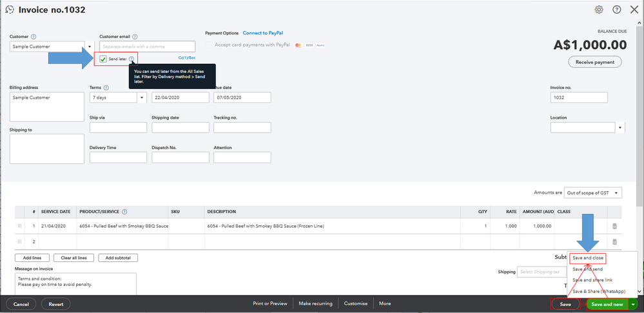
Task: Choose Save & Share (WhatsApp) option
Action: (599, 291)
